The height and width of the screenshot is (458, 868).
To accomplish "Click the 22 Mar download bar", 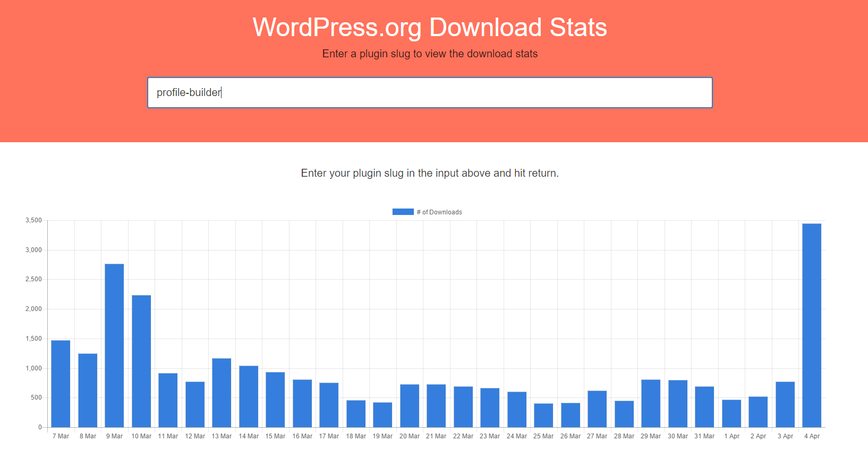I will [x=463, y=407].
